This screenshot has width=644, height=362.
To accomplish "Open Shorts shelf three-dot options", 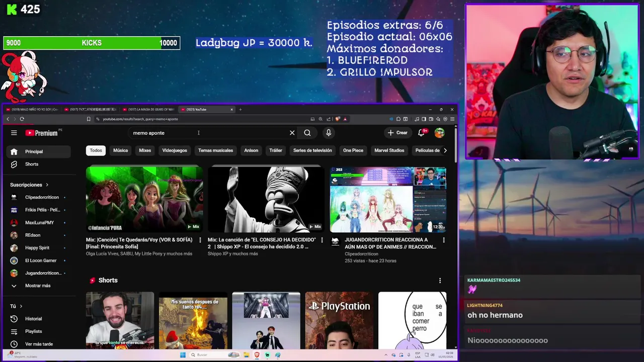I will [x=440, y=281].
